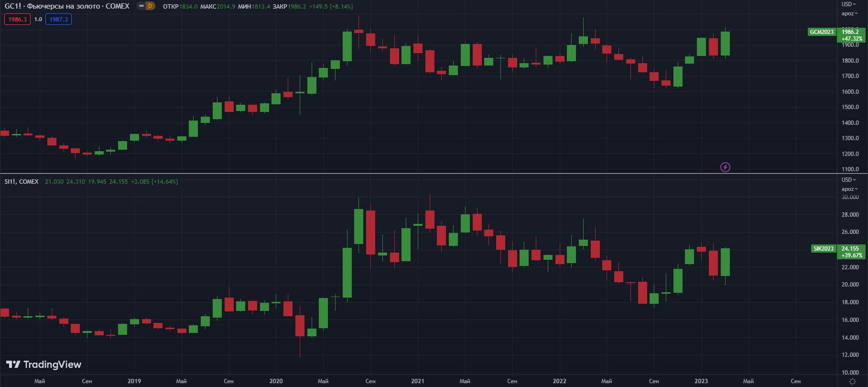
Task: Click the МИН low value 1813.4
Action: click(x=261, y=7)
